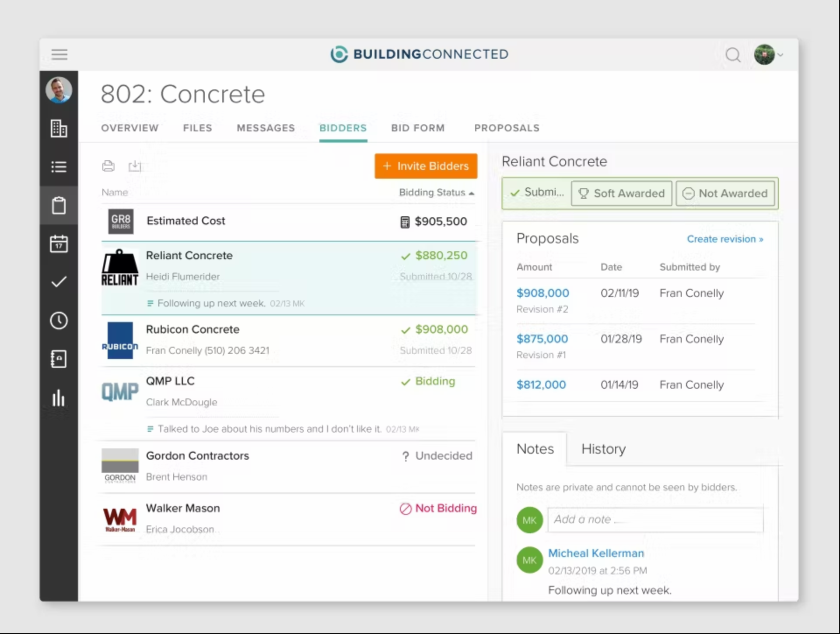The image size is (840, 634).
Task: Click the calculator icon beside $905,500
Action: [405, 222]
